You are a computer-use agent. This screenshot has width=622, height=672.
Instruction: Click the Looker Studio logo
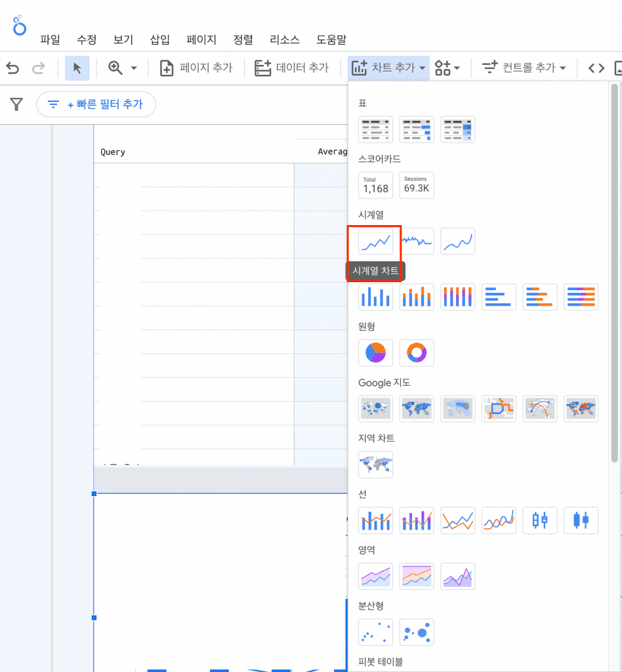pyautogui.click(x=19, y=26)
